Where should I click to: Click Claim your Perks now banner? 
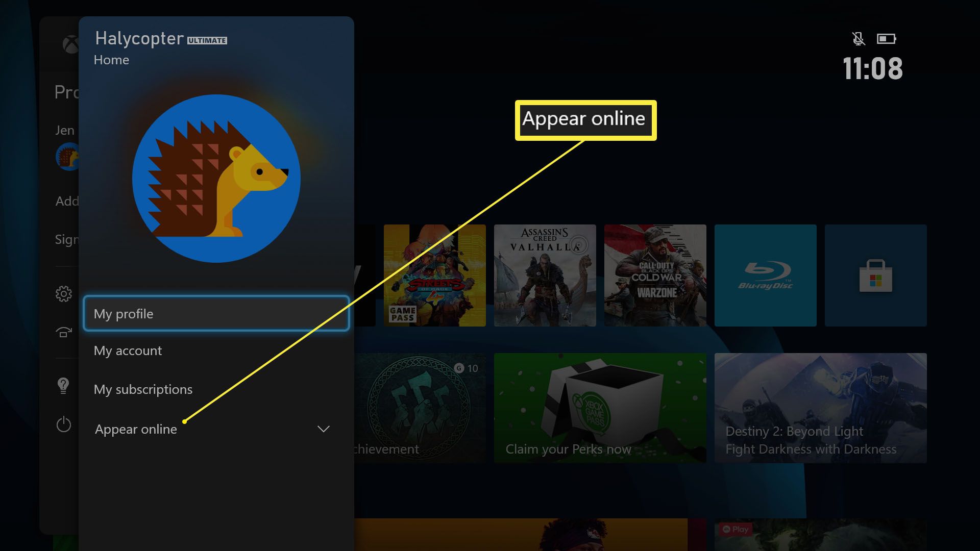coord(600,408)
